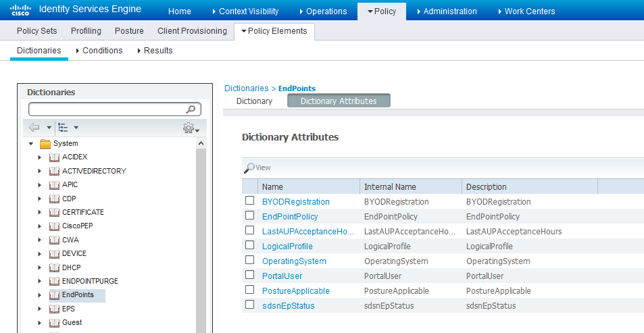Switch to the Dictionary tab
The image size is (644, 333).
[x=254, y=101]
